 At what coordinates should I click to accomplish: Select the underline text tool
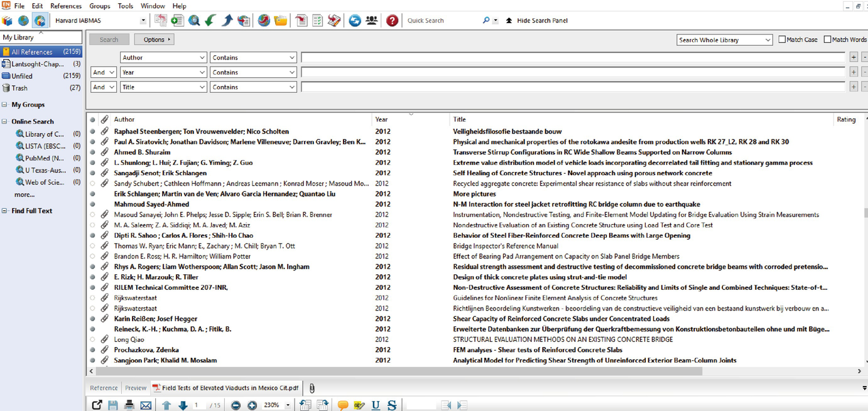tap(376, 405)
